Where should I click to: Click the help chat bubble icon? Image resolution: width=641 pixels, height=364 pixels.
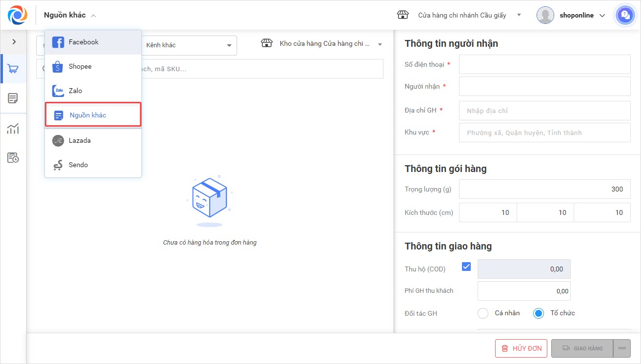(624, 15)
